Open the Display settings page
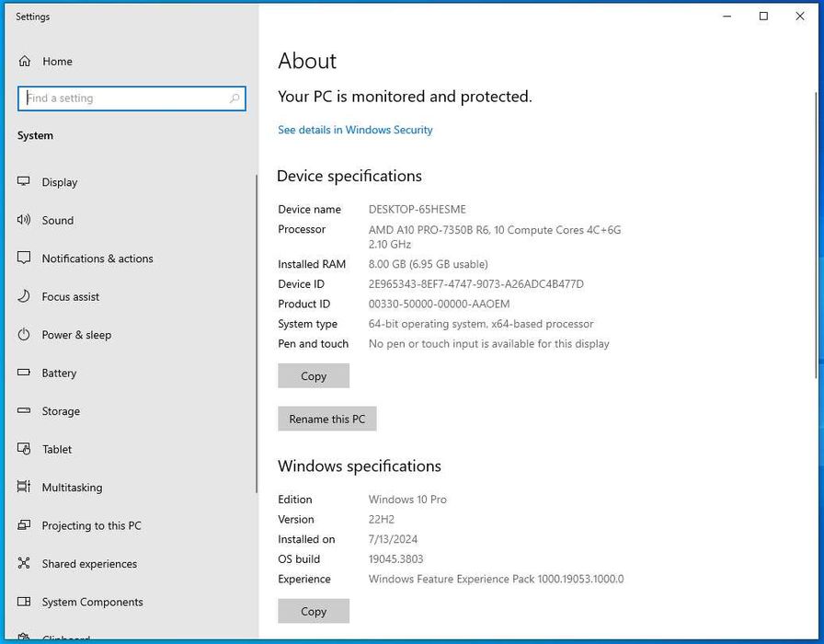The height and width of the screenshot is (644, 824). coord(132,182)
